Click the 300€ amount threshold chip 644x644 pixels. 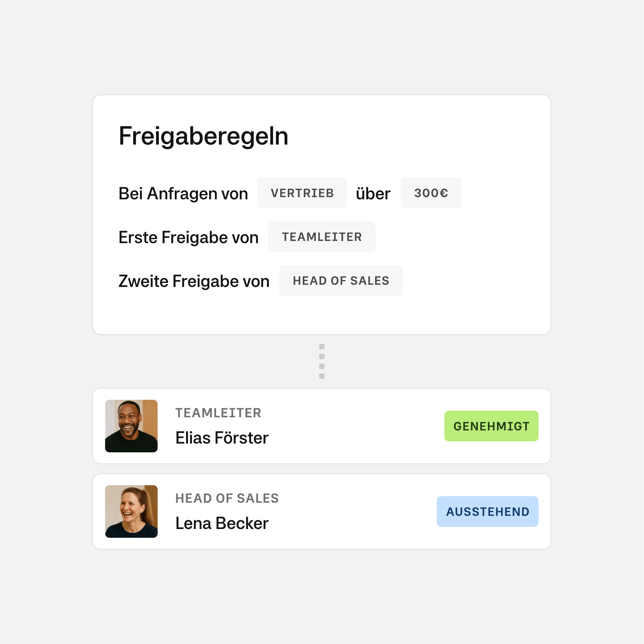(431, 193)
